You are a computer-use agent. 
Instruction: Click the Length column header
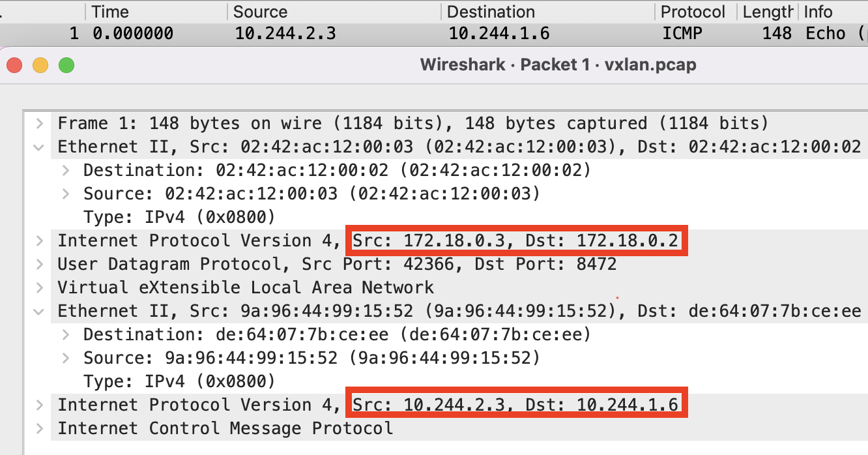pos(768,12)
